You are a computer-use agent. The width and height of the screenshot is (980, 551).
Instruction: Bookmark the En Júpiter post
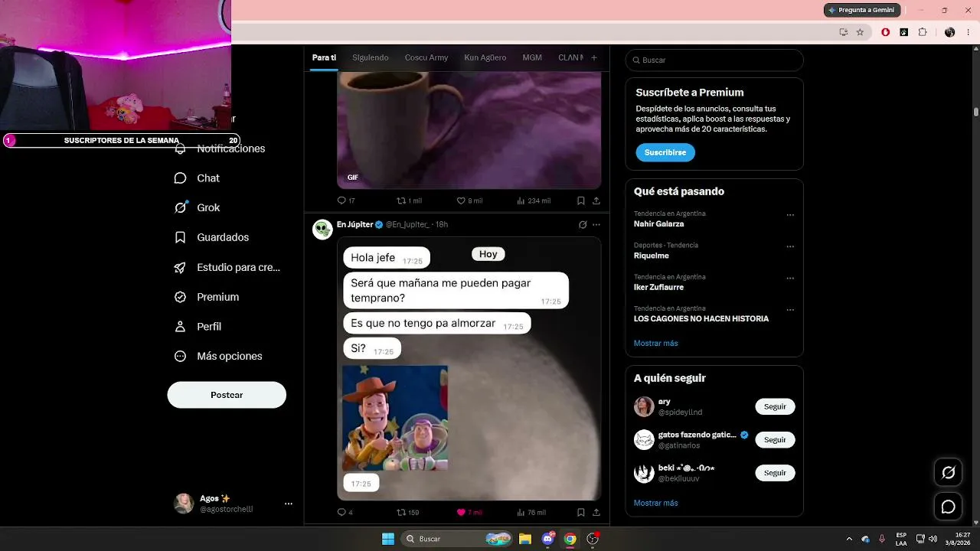pos(581,512)
